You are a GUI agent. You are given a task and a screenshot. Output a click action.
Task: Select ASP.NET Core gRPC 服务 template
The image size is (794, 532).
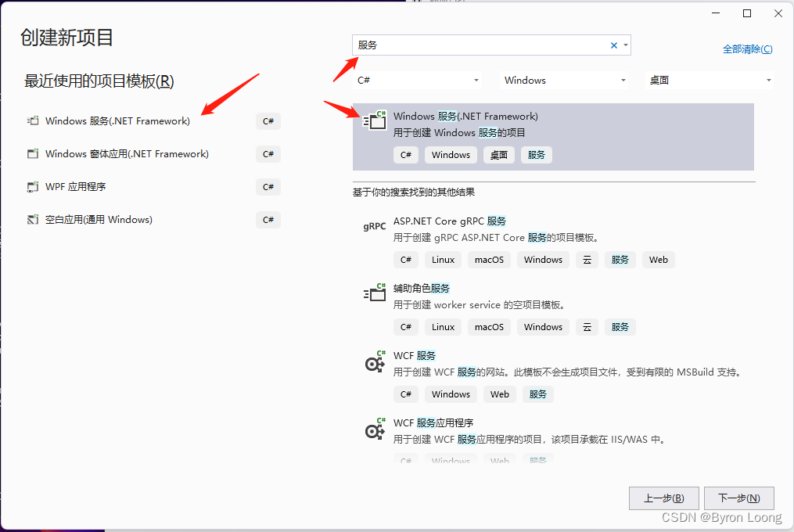pyautogui.click(x=449, y=221)
